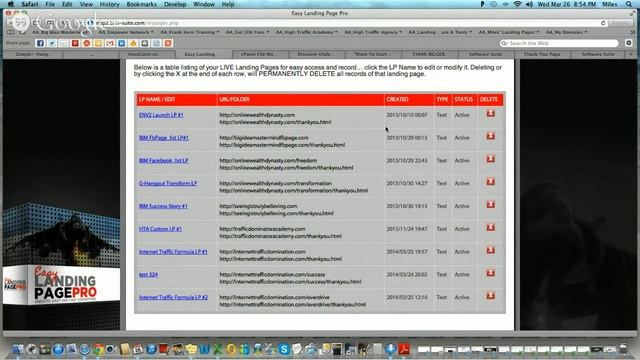Expand the AA_Frank Kern Training bookmarks folder

[x=190, y=32]
